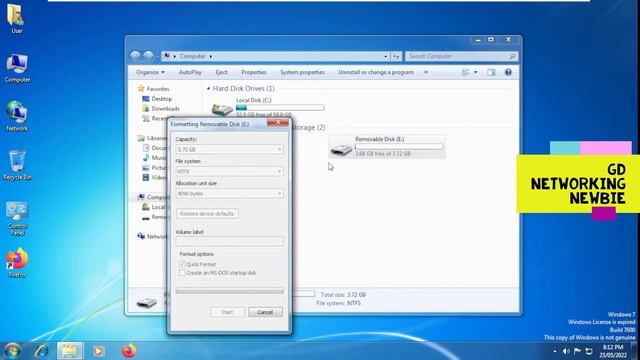Click the Computer breadcrumb in address bar

tap(193, 56)
